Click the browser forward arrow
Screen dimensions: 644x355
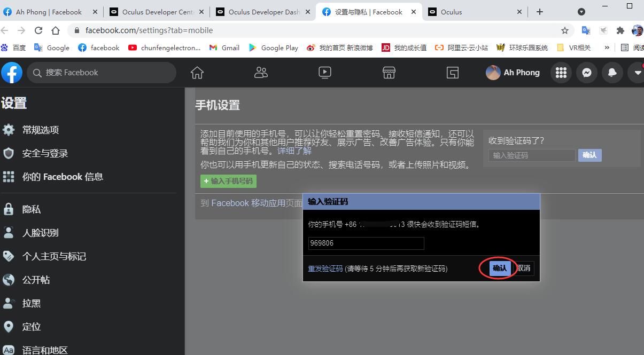pyautogui.click(x=21, y=30)
